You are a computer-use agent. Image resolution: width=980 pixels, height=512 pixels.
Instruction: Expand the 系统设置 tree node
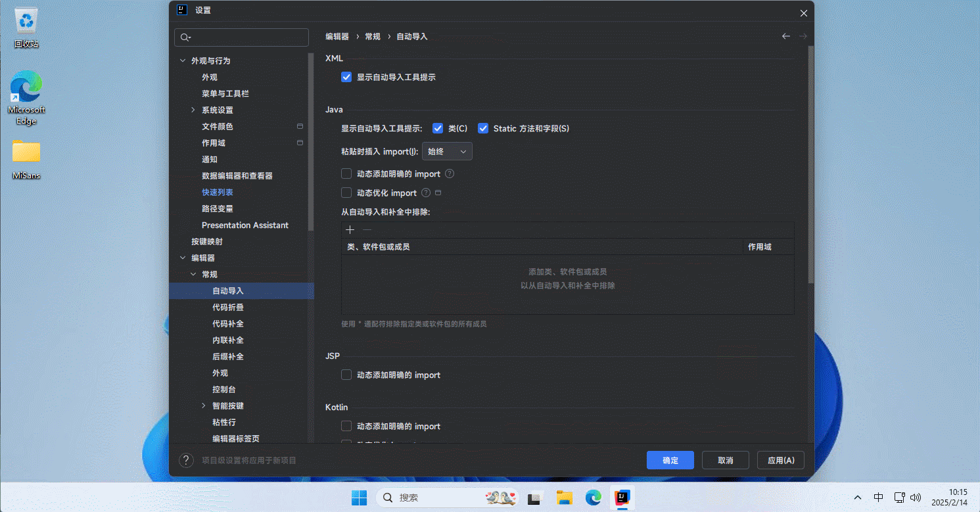click(193, 110)
